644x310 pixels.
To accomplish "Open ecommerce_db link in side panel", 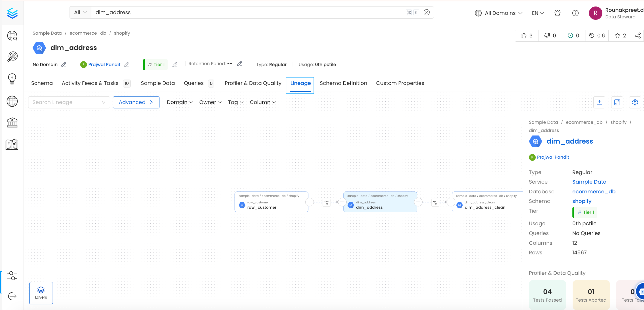I will point(594,192).
